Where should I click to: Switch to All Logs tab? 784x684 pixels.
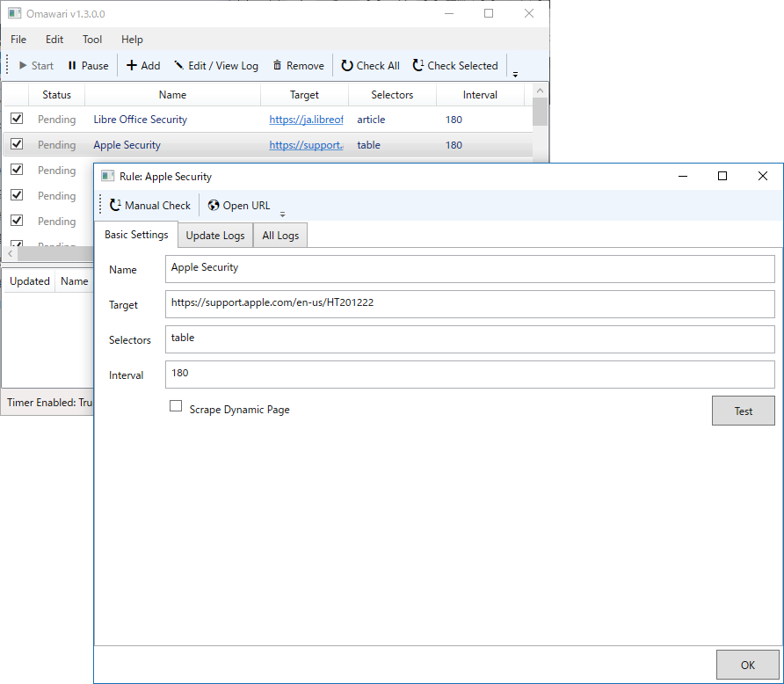(280, 236)
